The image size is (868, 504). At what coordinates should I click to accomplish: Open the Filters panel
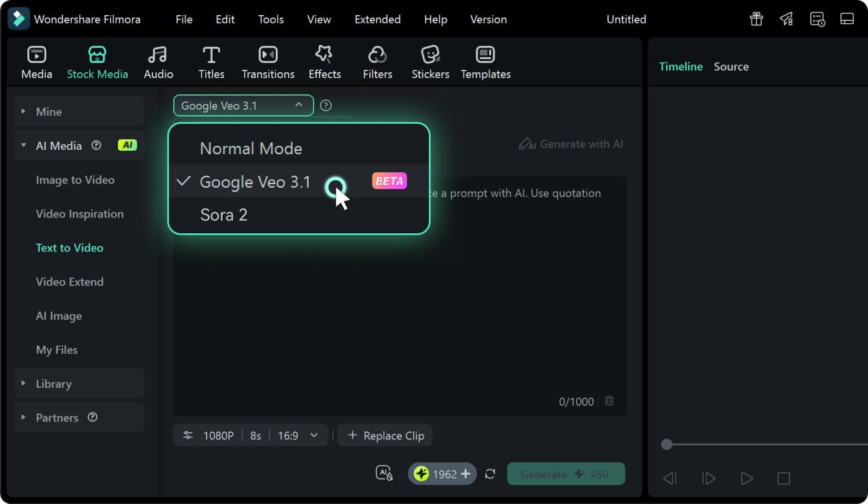(x=377, y=62)
